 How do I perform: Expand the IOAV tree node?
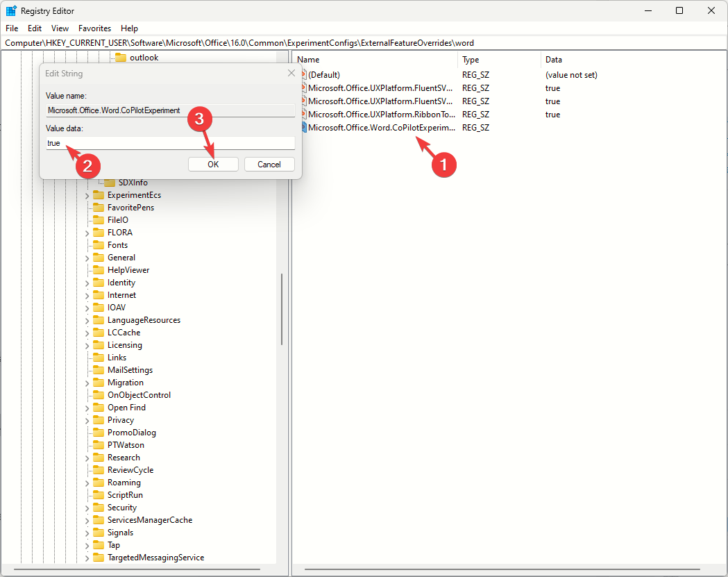(87, 308)
